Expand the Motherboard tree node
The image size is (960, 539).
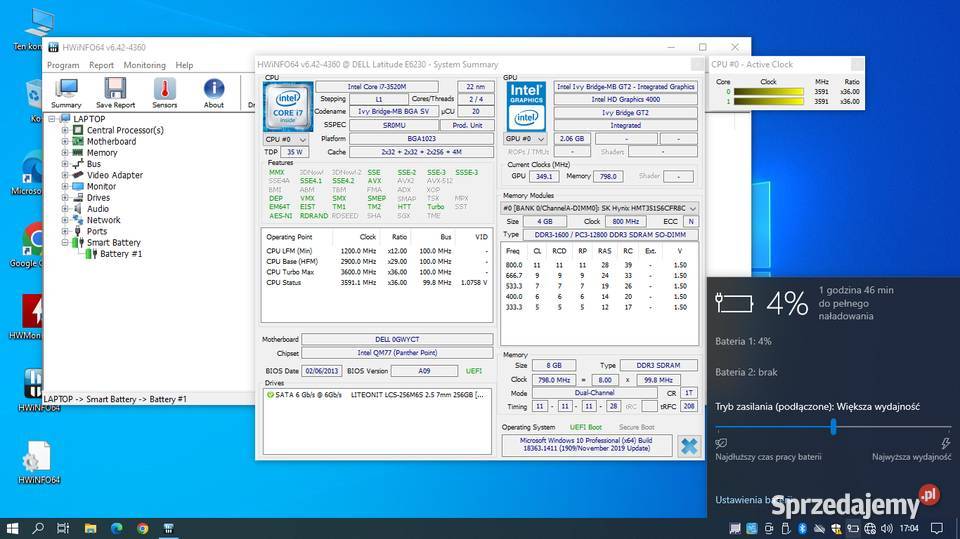tap(65, 141)
